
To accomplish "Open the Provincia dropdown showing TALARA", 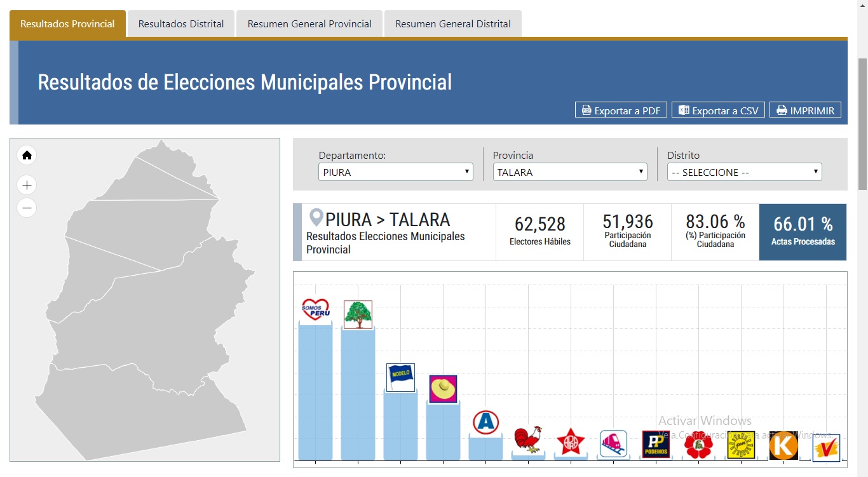I will click(x=570, y=172).
